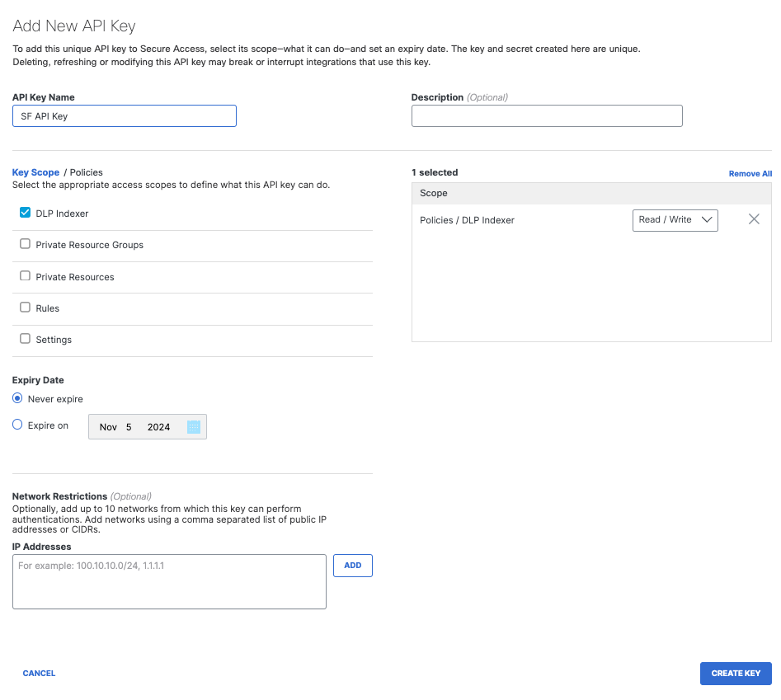Select the Expire on radio button
This screenshot has width=781, height=700.
pyautogui.click(x=18, y=425)
